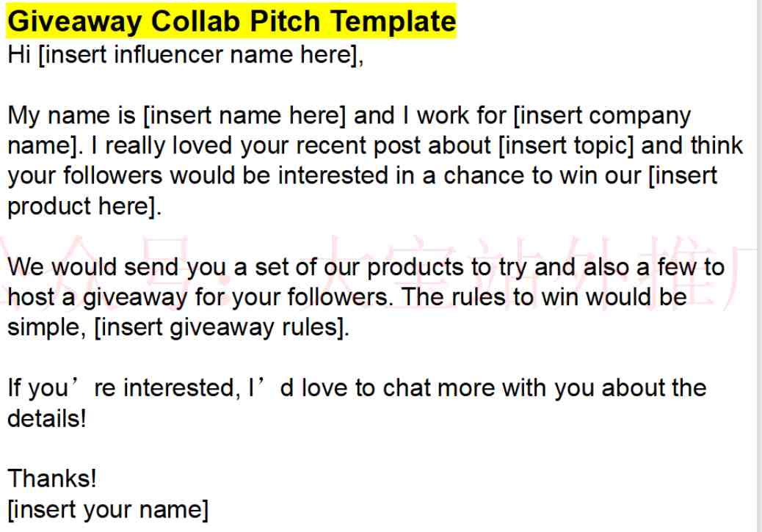Viewport: 762px width, 532px height.
Task: Click the '[insert name here]' placeholder
Action: click(244, 116)
